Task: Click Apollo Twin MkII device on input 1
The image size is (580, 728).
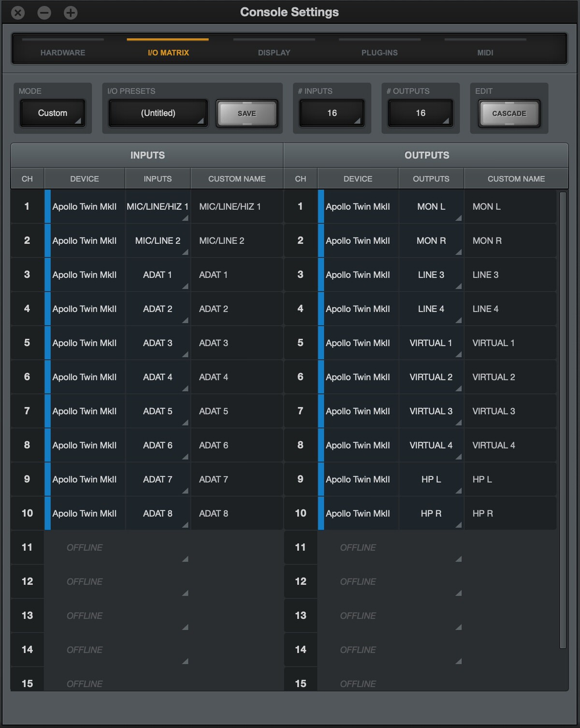Action: pyautogui.click(x=85, y=207)
